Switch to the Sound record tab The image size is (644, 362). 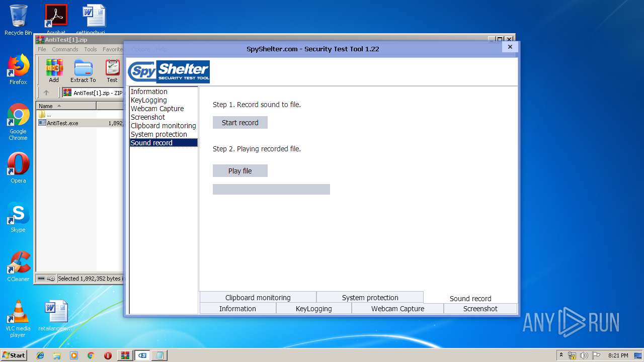tap(470, 298)
